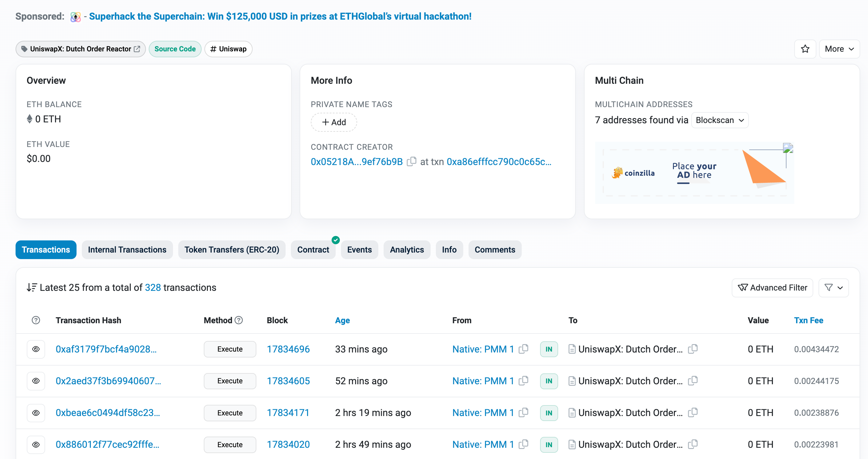Add a private name tag
868x459 pixels.
334,122
